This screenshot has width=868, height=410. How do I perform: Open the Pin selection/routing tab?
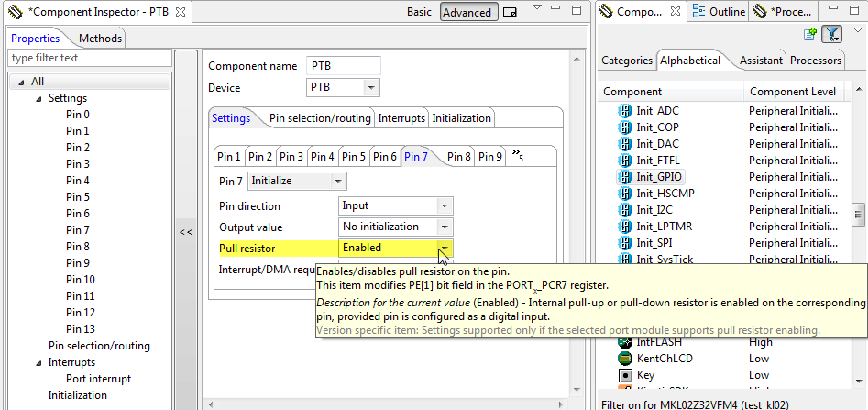[320, 118]
